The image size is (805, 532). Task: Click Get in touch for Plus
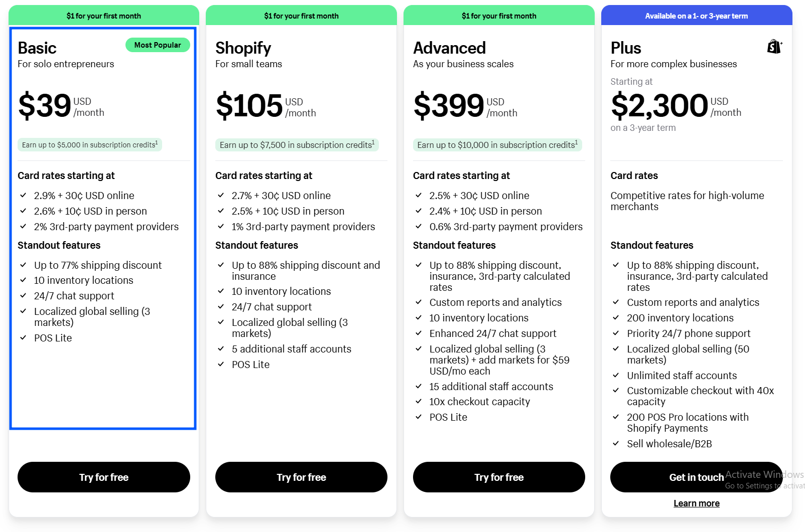(x=697, y=477)
